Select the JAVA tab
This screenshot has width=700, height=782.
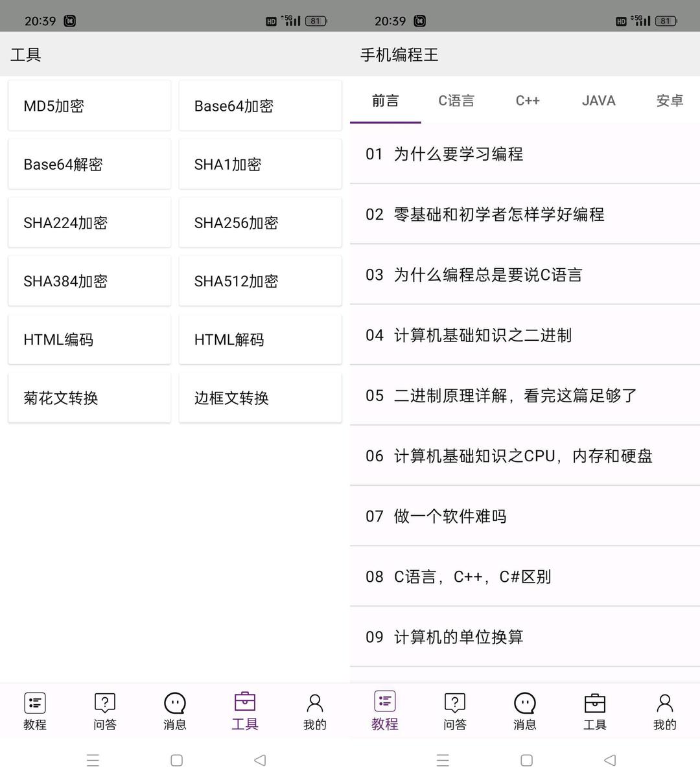[x=598, y=100]
